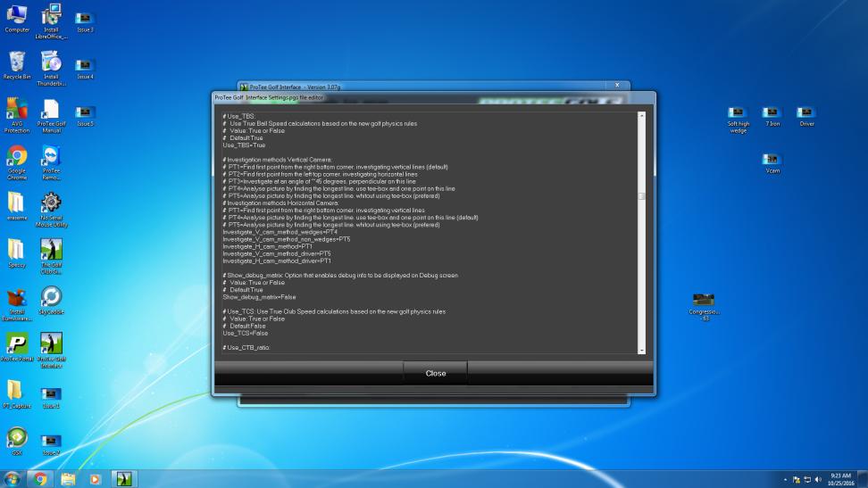868x488 pixels.
Task: Click the volume icon in system tray
Action: pyautogui.click(x=818, y=480)
